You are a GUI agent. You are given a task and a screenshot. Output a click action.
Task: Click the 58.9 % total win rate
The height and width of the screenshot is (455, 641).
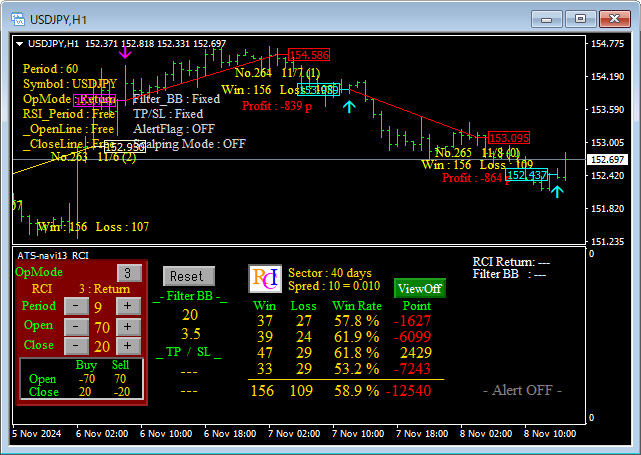tap(356, 390)
